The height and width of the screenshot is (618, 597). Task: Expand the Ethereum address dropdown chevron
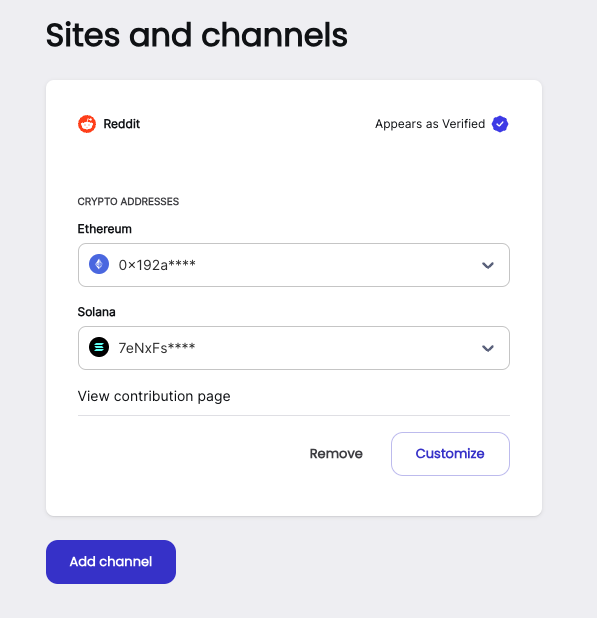488,265
